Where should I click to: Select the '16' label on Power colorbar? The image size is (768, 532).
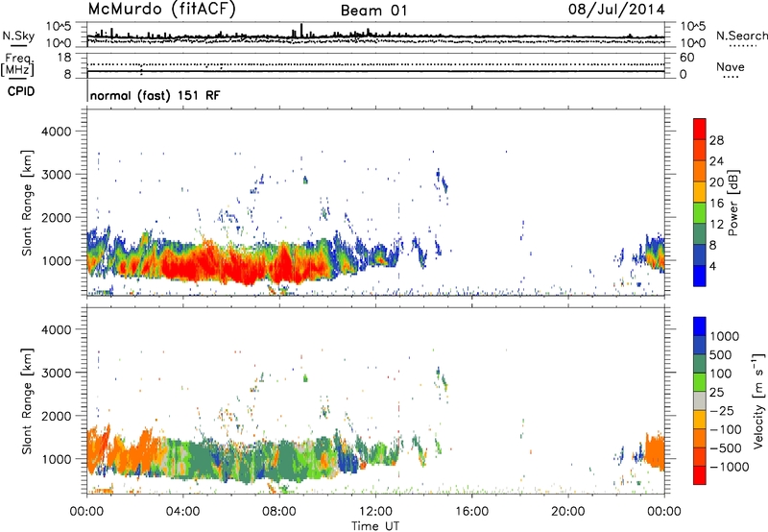click(716, 204)
